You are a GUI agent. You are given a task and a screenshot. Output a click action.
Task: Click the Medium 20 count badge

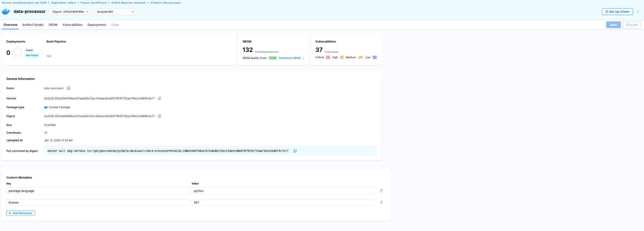pyautogui.click(x=360, y=57)
